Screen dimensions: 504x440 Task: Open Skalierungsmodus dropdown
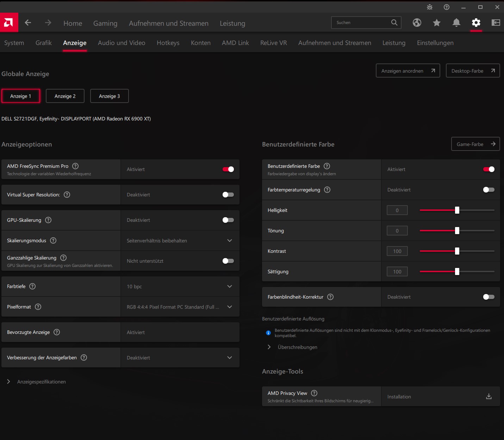click(x=180, y=240)
